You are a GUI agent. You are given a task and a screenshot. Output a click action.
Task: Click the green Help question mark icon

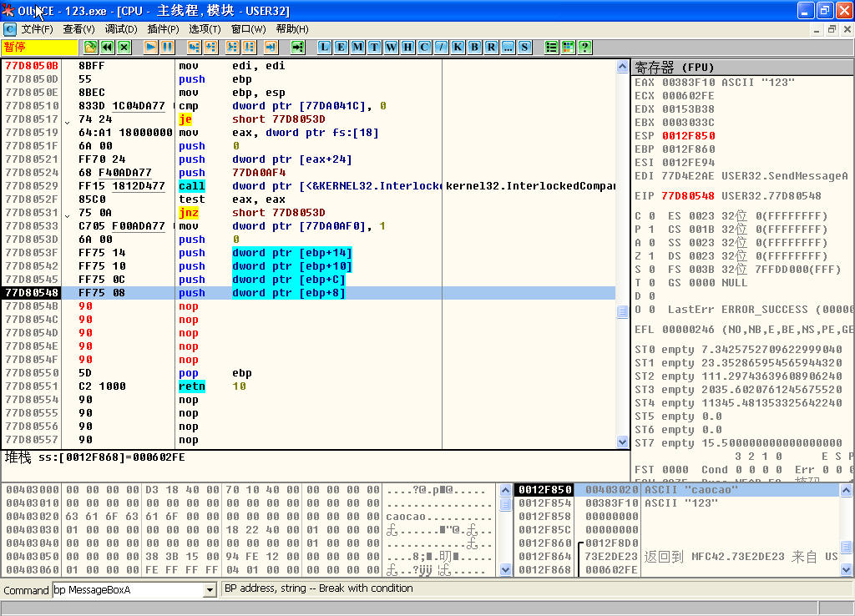pos(584,47)
